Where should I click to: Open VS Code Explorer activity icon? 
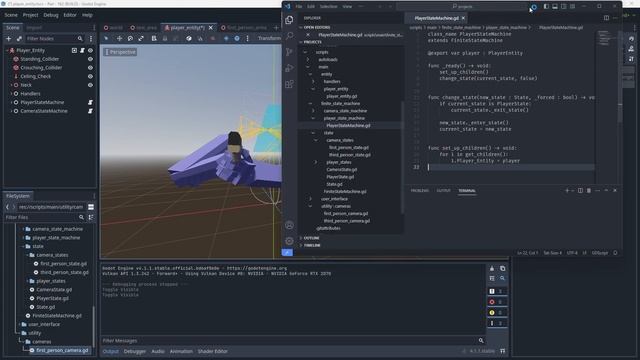[289, 20]
